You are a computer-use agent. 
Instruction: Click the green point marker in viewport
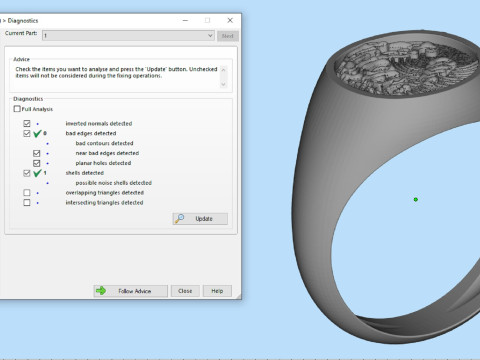coord(416,200)
